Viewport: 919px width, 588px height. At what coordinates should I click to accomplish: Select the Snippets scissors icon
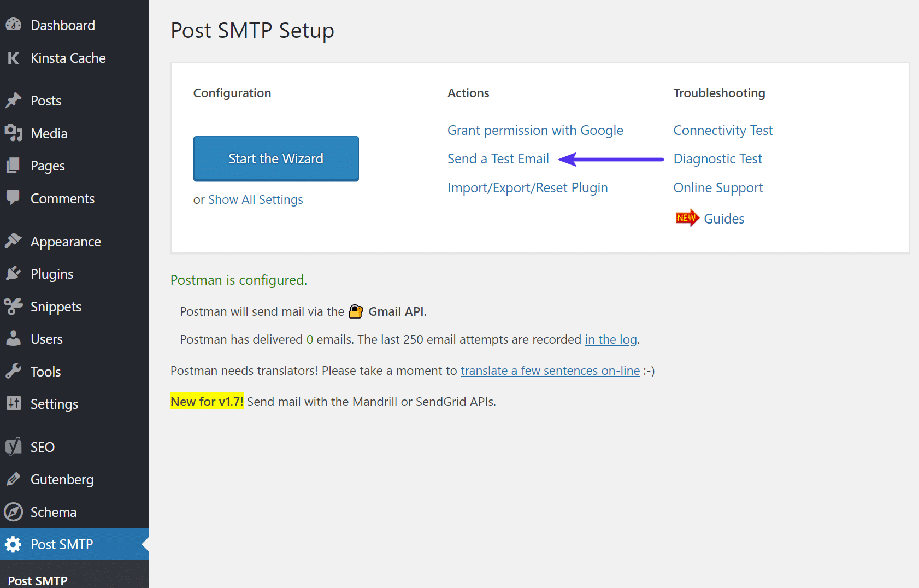click(x=13, y=307)
